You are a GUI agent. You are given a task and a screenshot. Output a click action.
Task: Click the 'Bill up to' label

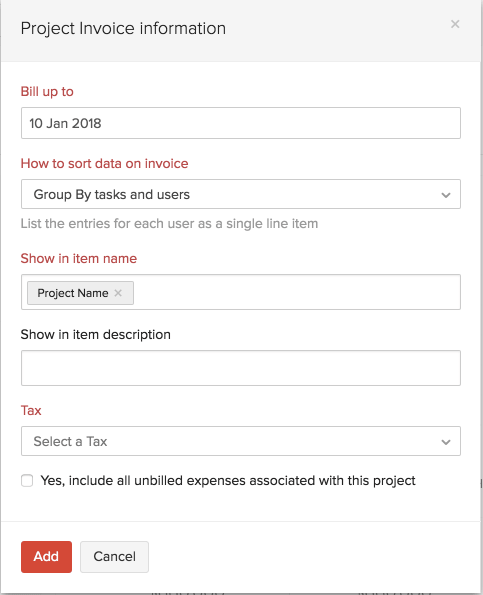point(47,91)
